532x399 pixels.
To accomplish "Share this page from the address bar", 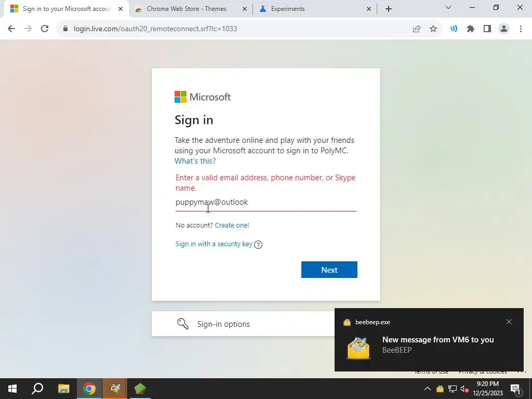I will pyautogui.click(x=417, y=29).
